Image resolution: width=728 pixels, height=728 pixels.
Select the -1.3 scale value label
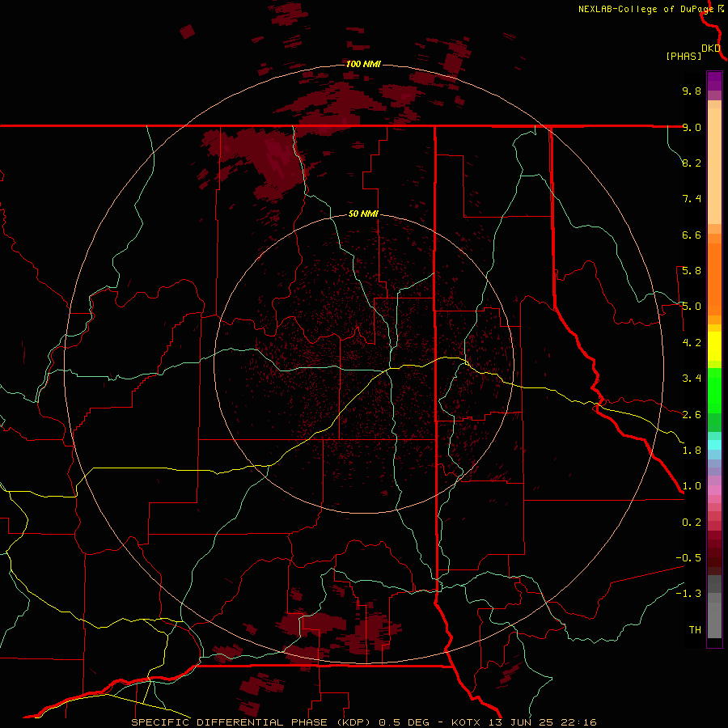tap(688, 594)
